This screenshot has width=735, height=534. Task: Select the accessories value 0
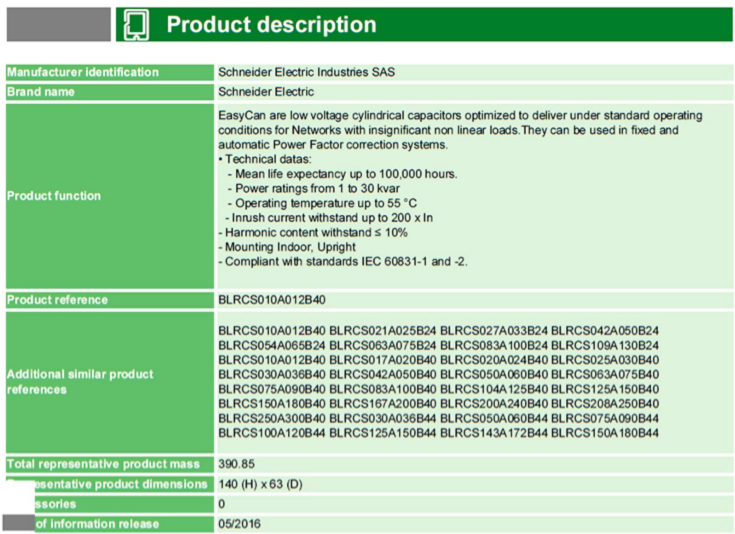222,504
